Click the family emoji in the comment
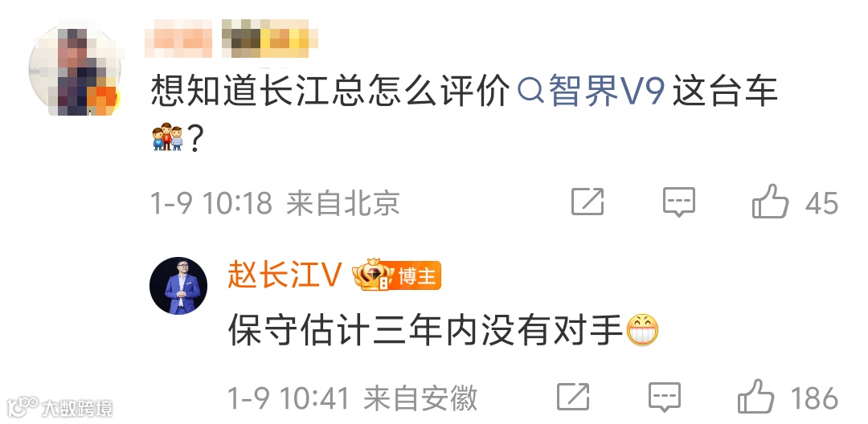Viewport: 868px width, 424px height. (x=167, y=137)
